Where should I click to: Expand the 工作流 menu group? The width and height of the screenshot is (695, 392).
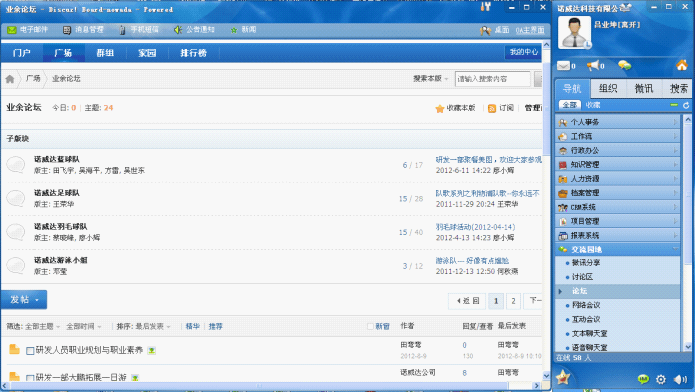pos(617,136)
